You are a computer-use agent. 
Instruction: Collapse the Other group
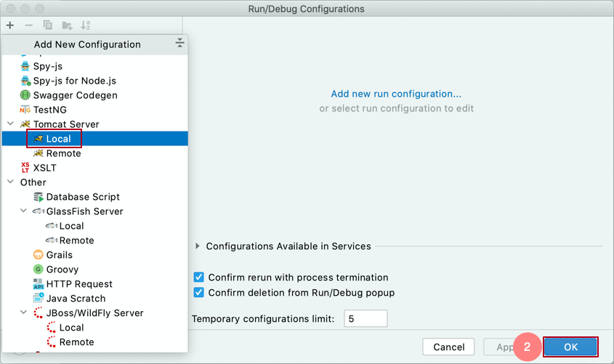(11, 182)
